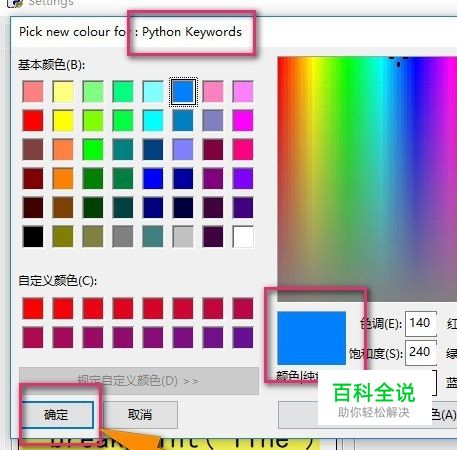This screenshot has height=450, width=457.
Task: Choose the purple swatch in fourth row
Action: pos(213,178)
